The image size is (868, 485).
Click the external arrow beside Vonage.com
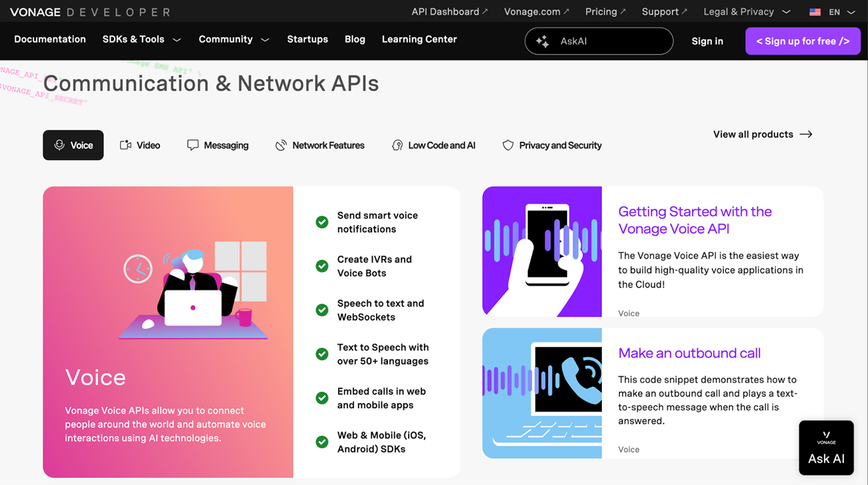click(x=567, y=11)
